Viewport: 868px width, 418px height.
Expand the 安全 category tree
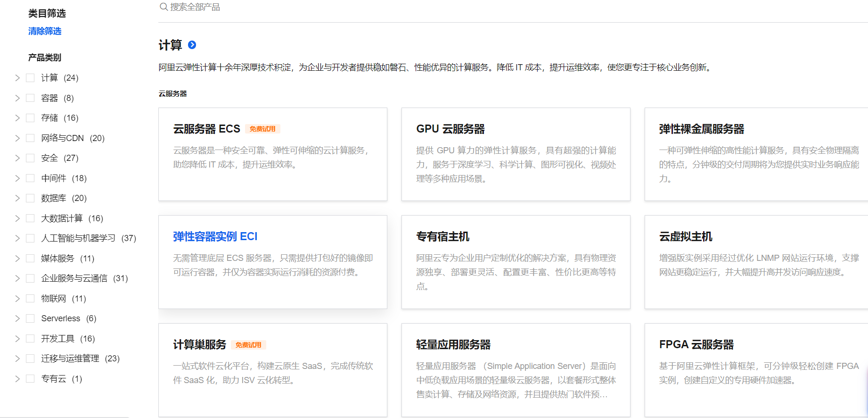pos(17,158)
